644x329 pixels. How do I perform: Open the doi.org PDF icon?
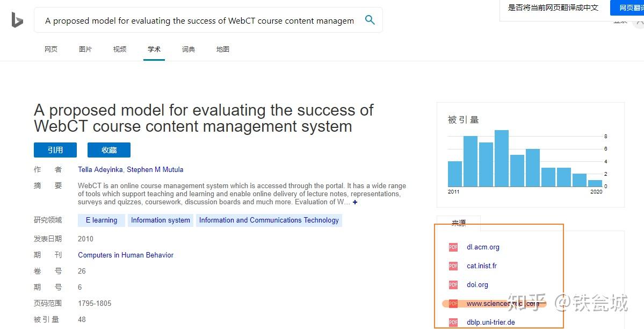(x=453, y=284)
